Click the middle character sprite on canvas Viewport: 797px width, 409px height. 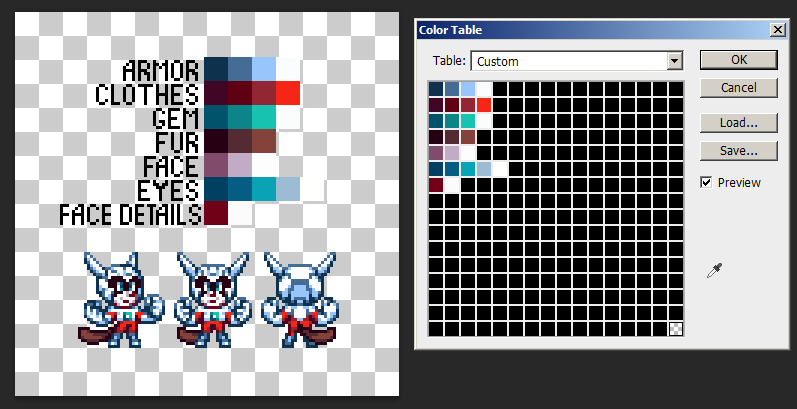214,300
